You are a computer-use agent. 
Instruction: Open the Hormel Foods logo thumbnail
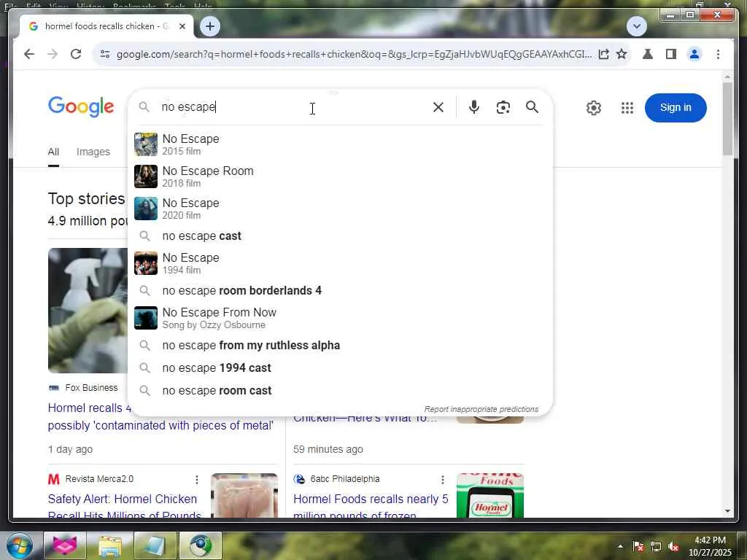tap(490, 496)
